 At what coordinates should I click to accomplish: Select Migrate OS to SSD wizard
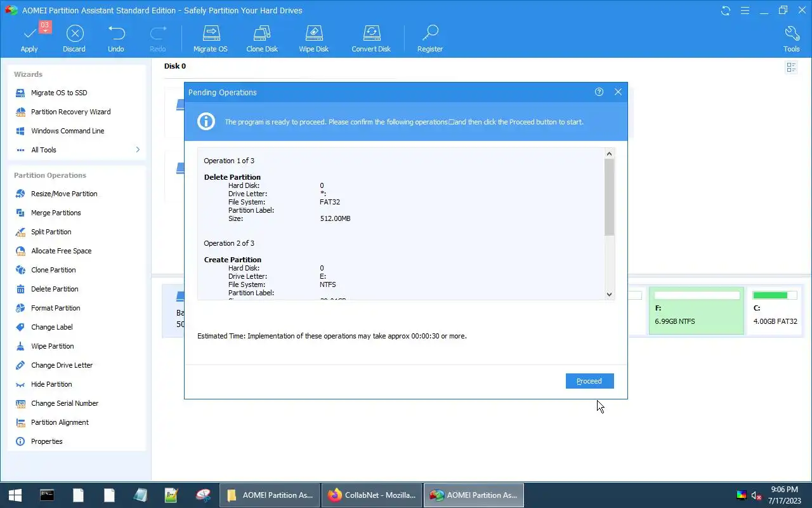59,93
